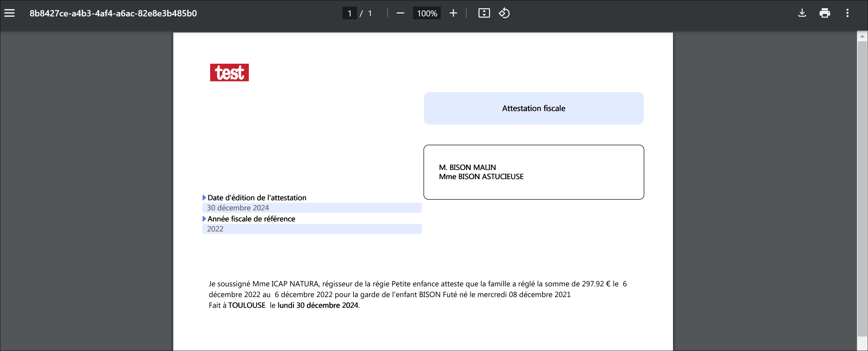Click the text mercredi 08 décembre 2021
Image resolution: width=868 pixels, height=351 pixels.
point(524,294)
